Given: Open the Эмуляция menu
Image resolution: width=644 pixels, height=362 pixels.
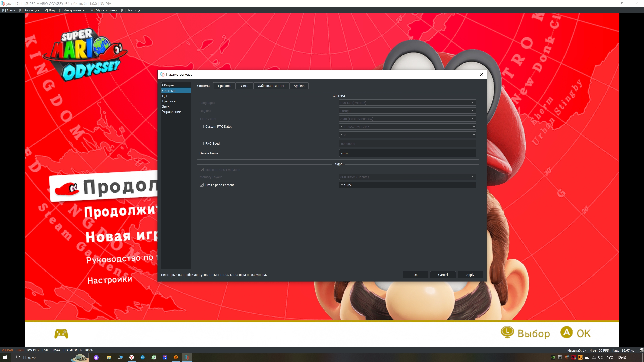Looking at the screenshot, I should pos(29,10).
